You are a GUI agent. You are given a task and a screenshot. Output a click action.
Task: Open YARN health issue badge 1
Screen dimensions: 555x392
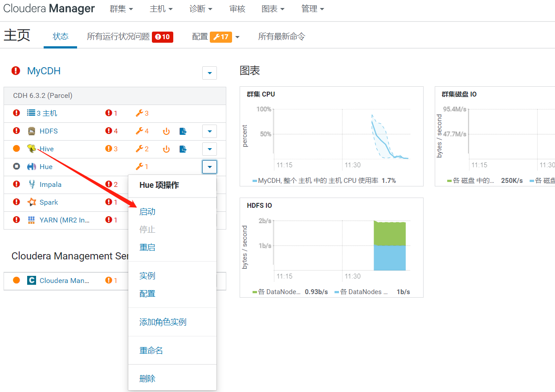(x=111, y=220)
